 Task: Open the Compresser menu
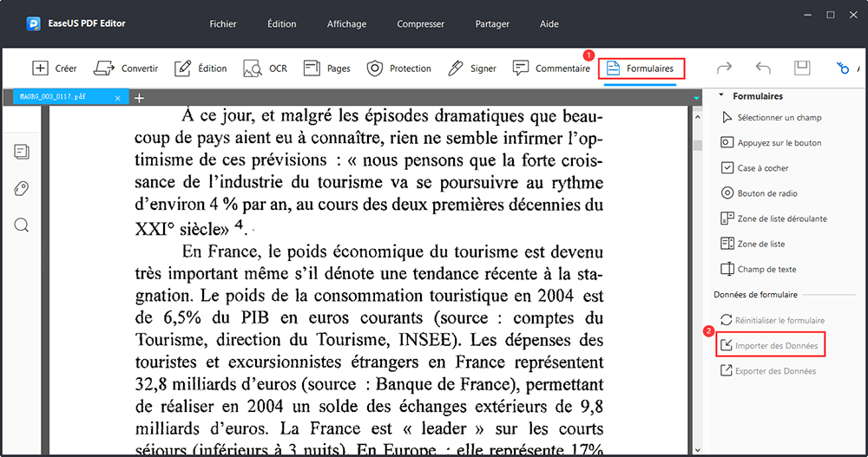(421, 23)
